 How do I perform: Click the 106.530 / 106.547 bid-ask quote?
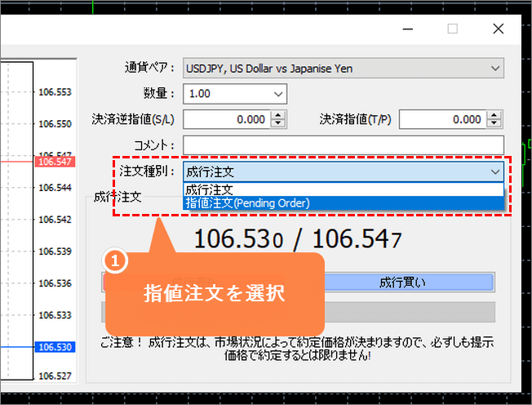(x=298, y=239)
